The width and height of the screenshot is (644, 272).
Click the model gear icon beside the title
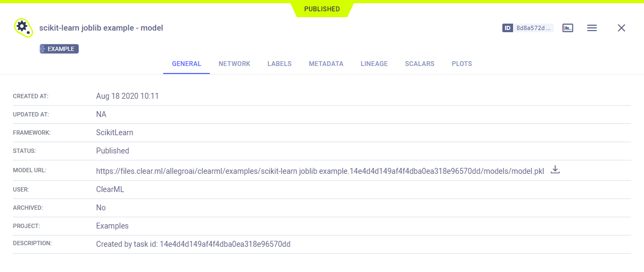pos(23,27)
